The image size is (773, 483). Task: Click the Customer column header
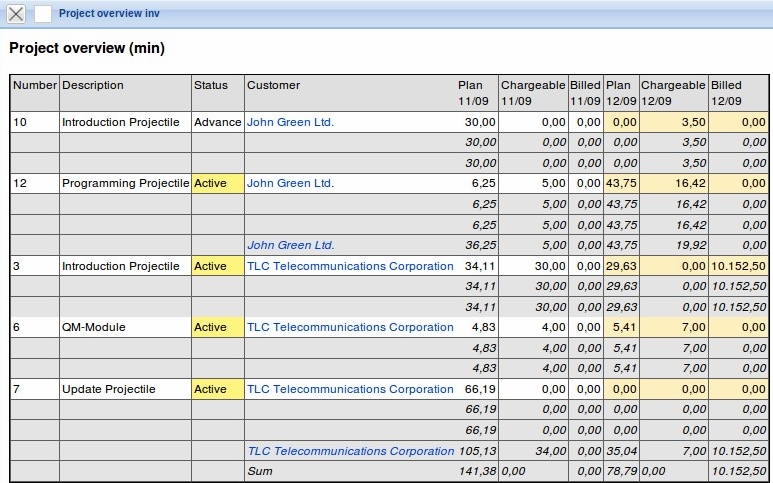[274, 86]
